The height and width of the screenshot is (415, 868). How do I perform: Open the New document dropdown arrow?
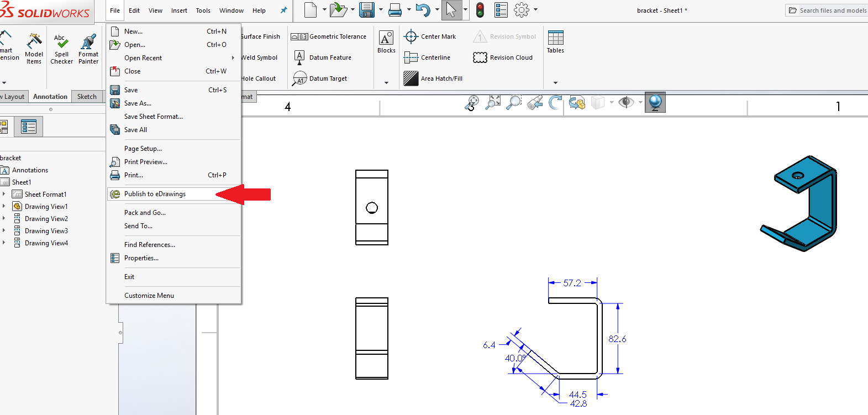324,10
